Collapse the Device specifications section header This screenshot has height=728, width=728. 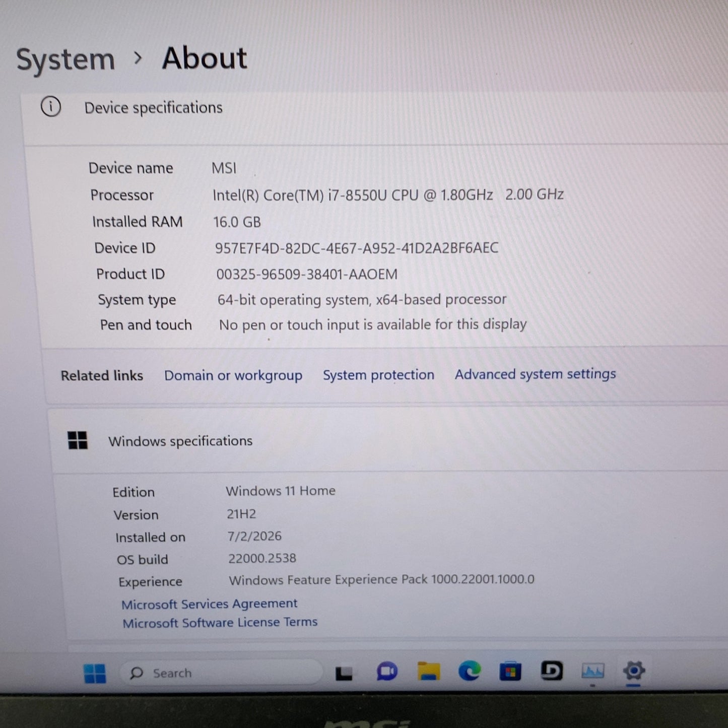[x=375, y=119]
